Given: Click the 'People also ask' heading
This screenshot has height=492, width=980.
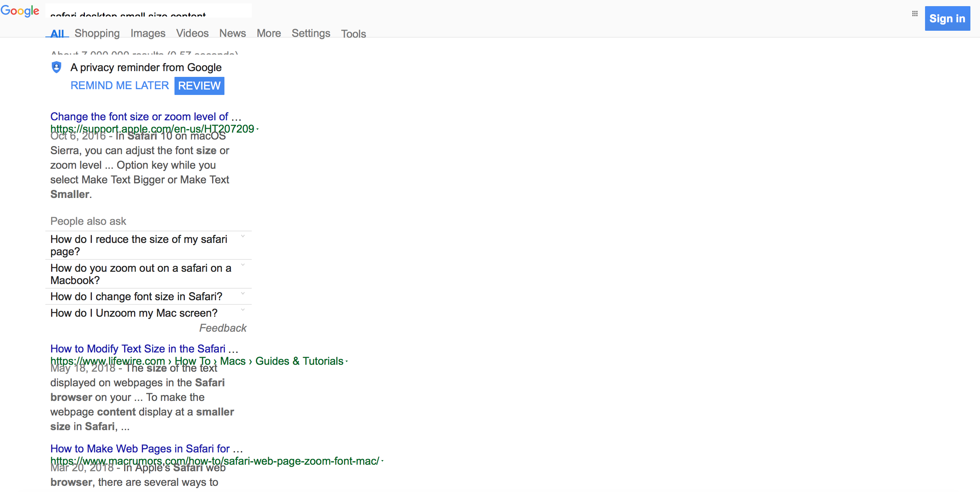Looking at the screenshot, I should click(88, 221).
